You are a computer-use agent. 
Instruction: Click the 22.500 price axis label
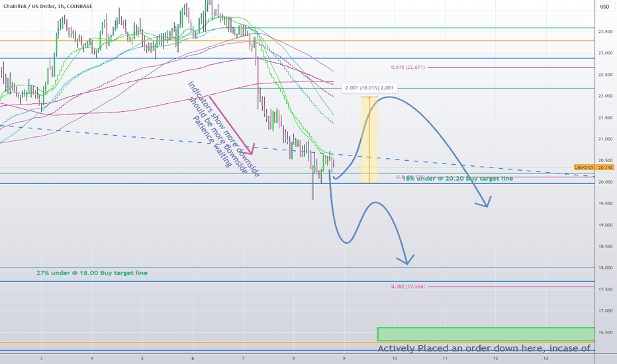coord(605,75)
